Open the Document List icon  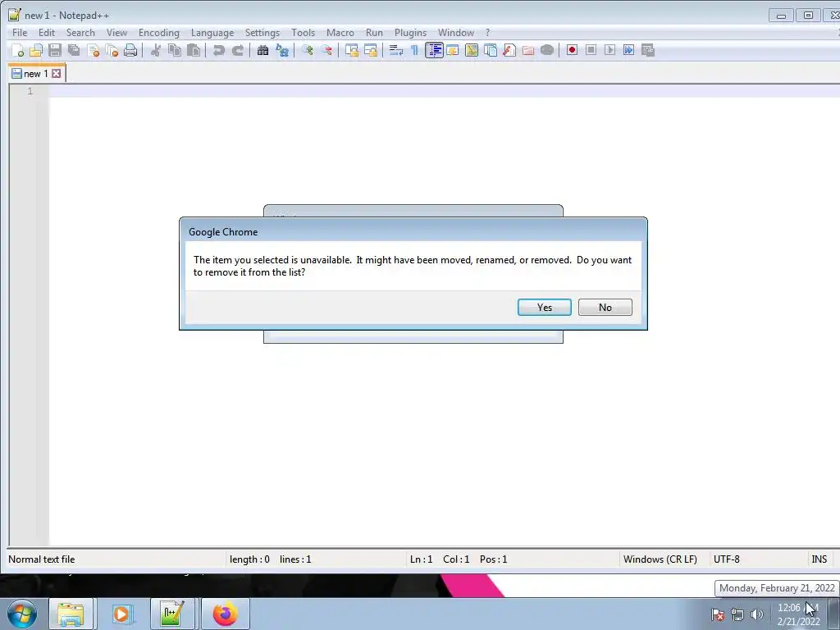(491, 50)
